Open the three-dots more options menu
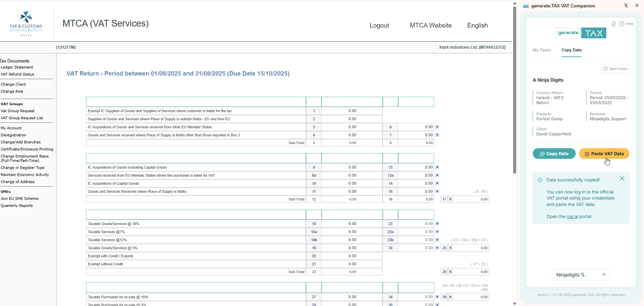 click(630, 24)
